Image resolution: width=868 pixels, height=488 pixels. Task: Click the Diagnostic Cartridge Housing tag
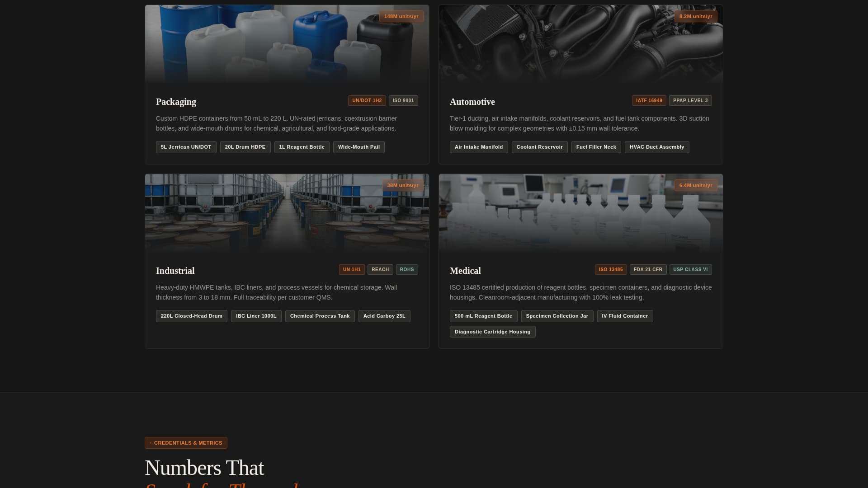[x=492, y=331]
